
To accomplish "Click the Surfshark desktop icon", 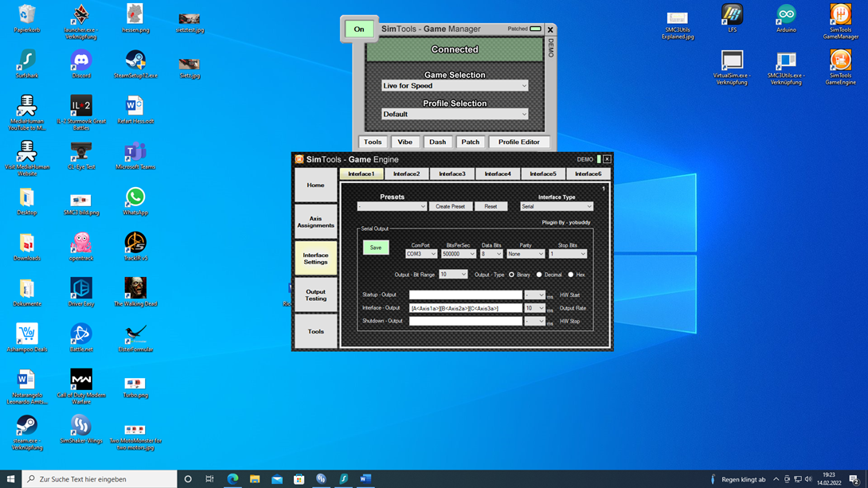I will [26, 64].
